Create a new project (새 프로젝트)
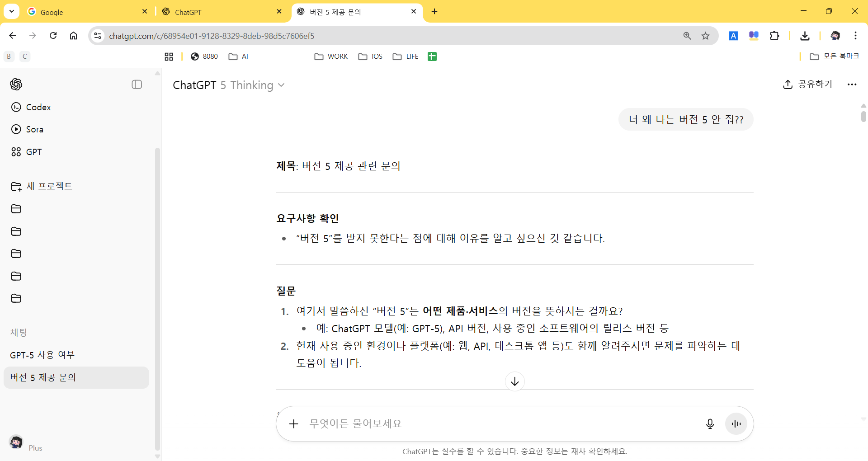The height and width of the screenshot is (461, 868). click(x=42, y=186)
